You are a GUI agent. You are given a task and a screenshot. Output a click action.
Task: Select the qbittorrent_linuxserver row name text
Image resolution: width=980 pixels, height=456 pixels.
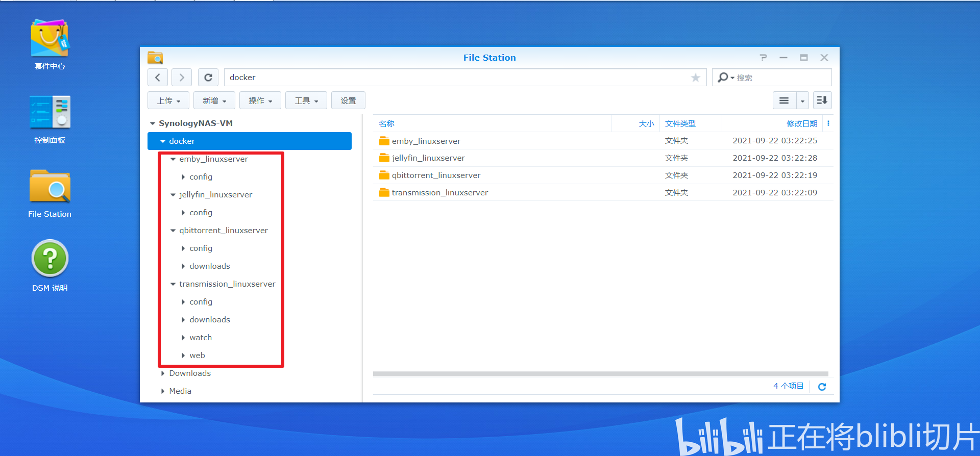click(x=436, y=175)
